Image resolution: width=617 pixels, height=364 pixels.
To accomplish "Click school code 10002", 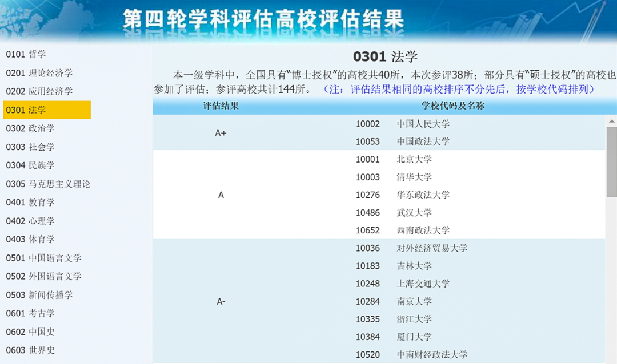I will click(x=368, y=124).
